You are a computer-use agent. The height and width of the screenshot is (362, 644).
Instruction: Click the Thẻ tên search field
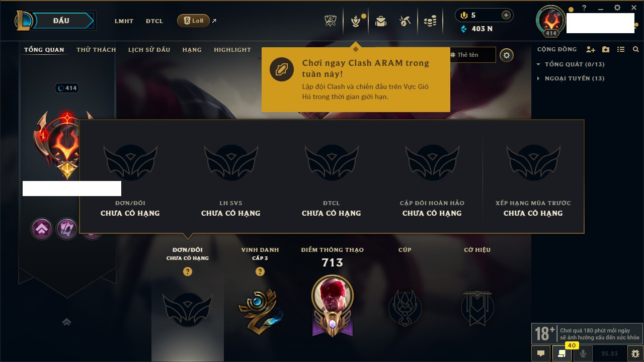[471, 55]
